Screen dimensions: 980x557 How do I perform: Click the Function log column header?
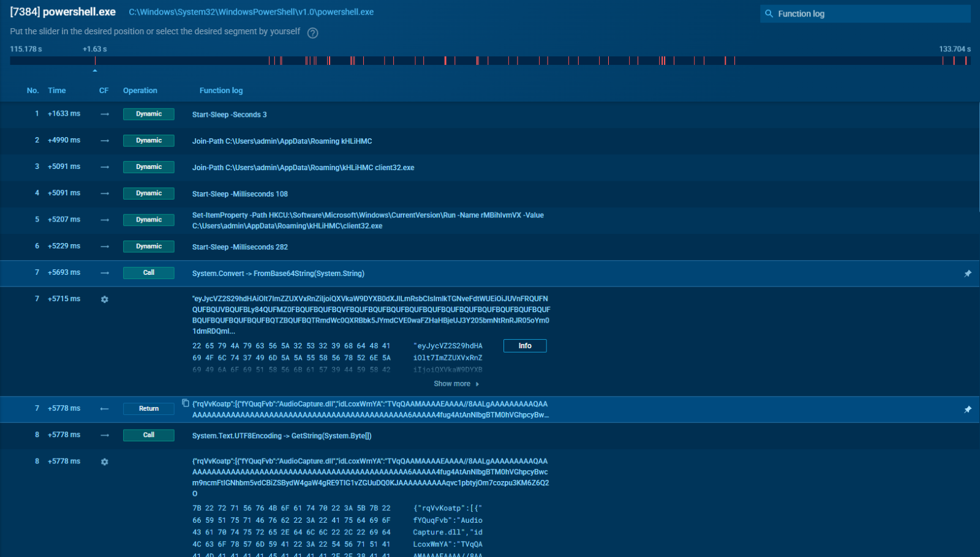point(221,91)
